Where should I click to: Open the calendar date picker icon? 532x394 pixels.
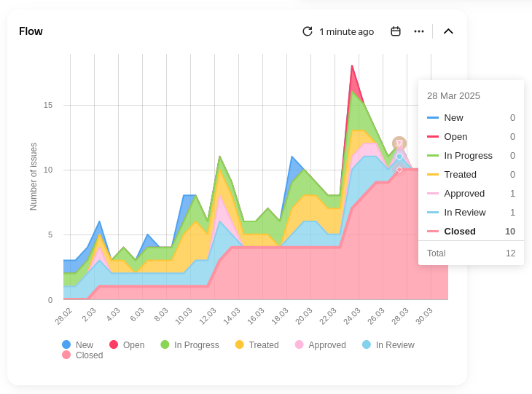(x=396, y=31)
